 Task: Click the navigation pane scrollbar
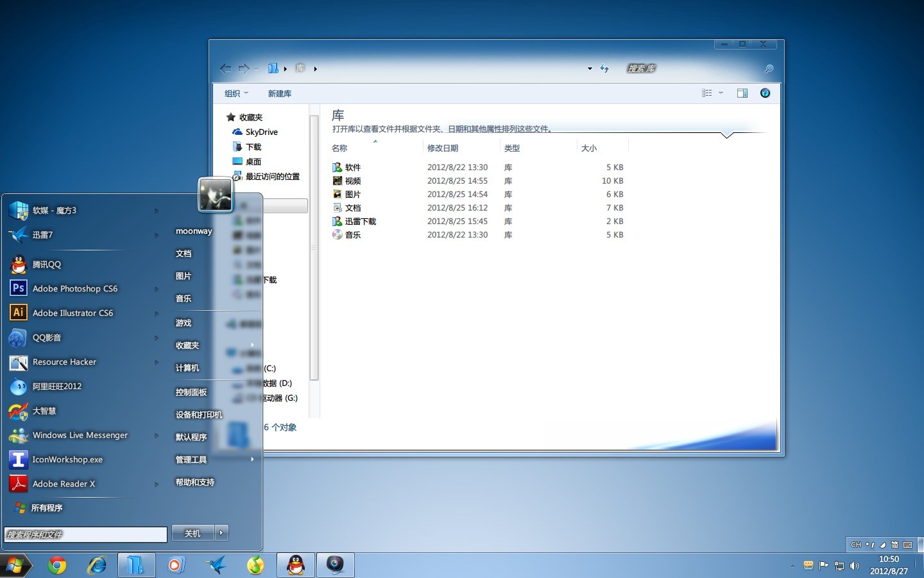[x=314, y=247]
